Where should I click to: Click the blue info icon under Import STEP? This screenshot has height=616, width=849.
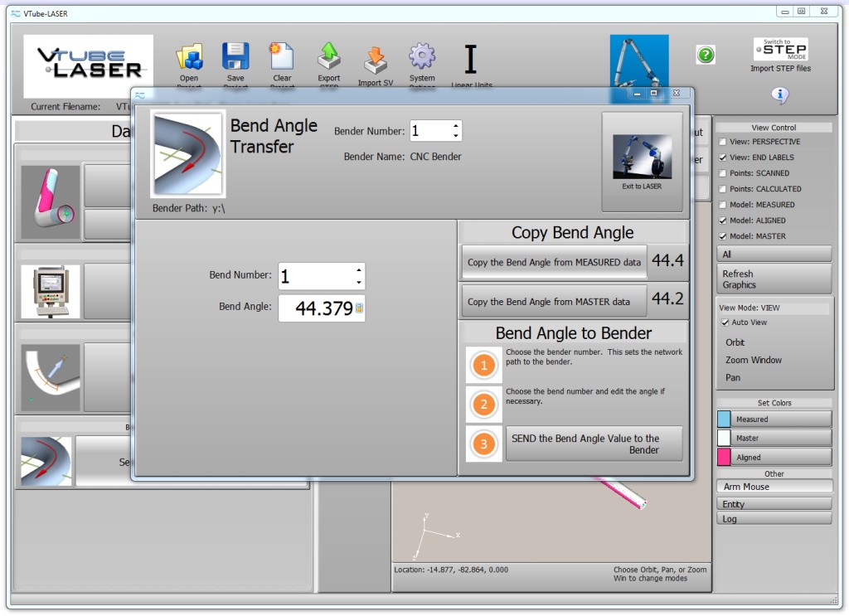click(779, 95)
